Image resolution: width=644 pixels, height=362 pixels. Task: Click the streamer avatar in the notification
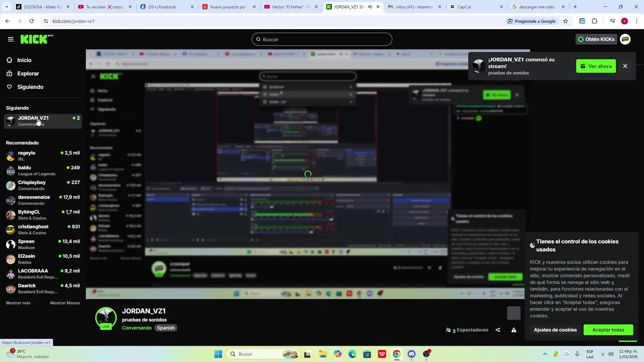pyautogui.click(x=479, y=66)
